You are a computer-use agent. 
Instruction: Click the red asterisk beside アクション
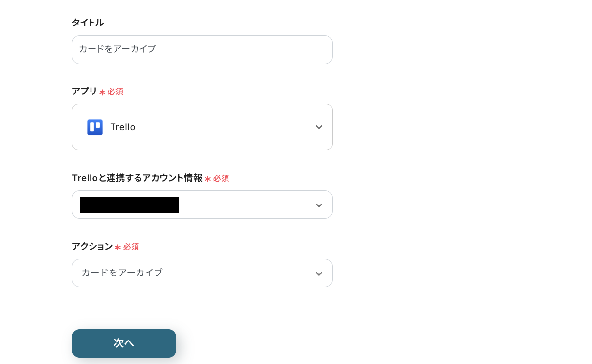[x=118, y=247]
